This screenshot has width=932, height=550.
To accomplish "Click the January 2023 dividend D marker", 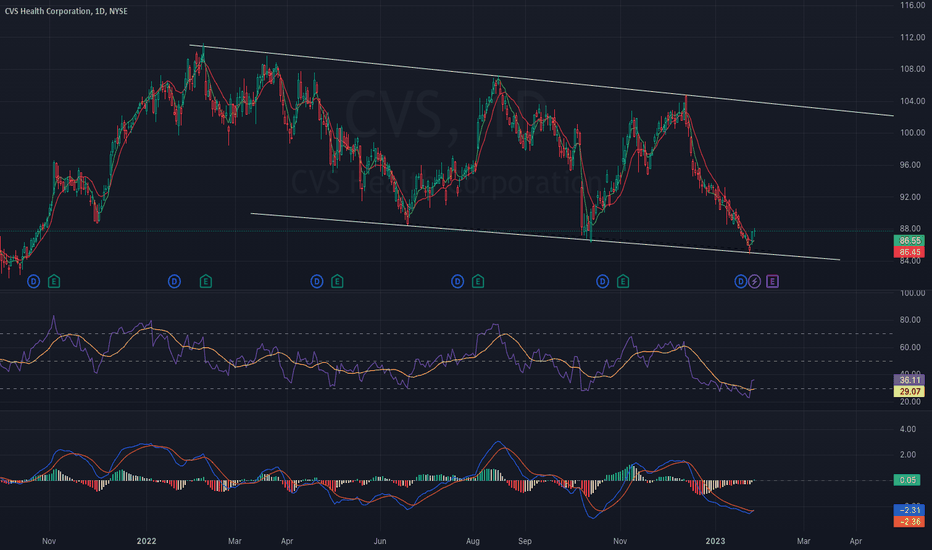I will point(741,281).
